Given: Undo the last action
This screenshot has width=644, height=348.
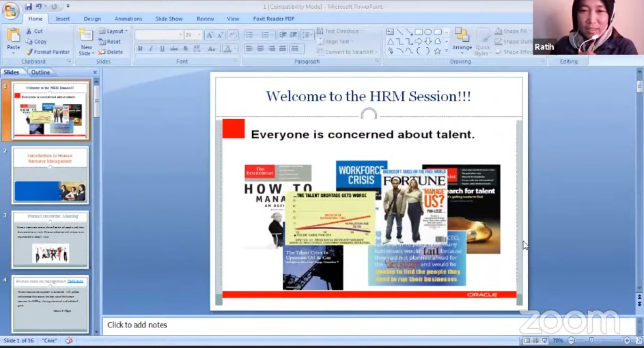Looking at the screenshot, I should click(x=39, y=7).
